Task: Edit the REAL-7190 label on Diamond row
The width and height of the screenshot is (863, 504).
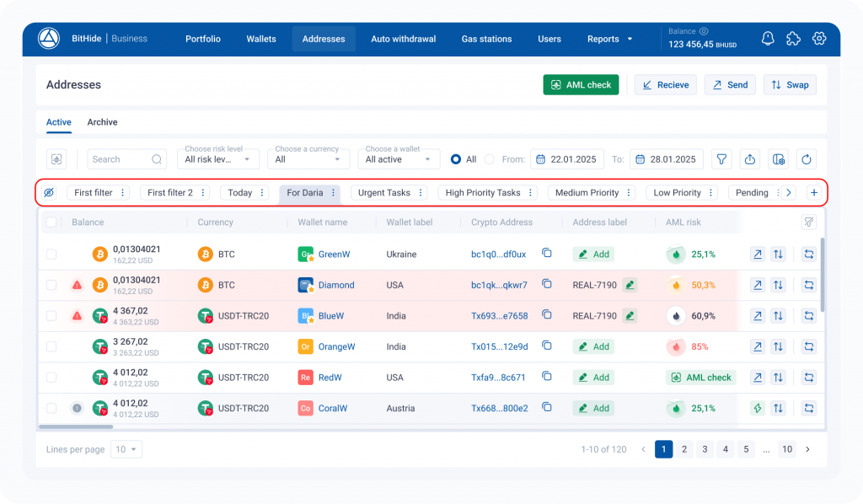Action: [630, 285]
